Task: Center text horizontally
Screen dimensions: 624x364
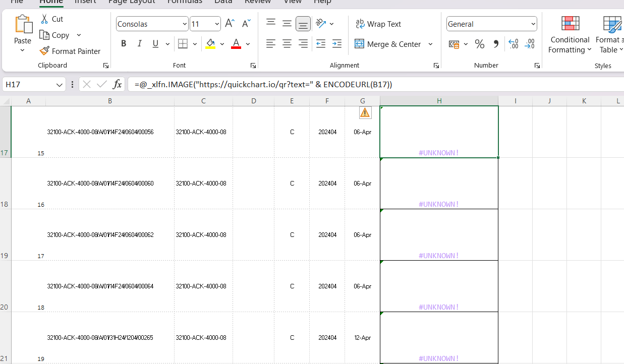Action: click(x=287, y=44)
